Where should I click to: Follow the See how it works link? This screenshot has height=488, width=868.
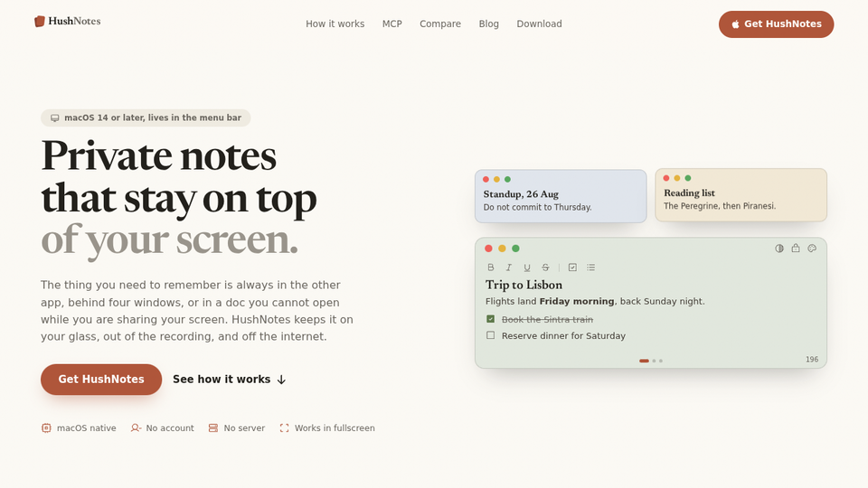(x=229, y=380)
